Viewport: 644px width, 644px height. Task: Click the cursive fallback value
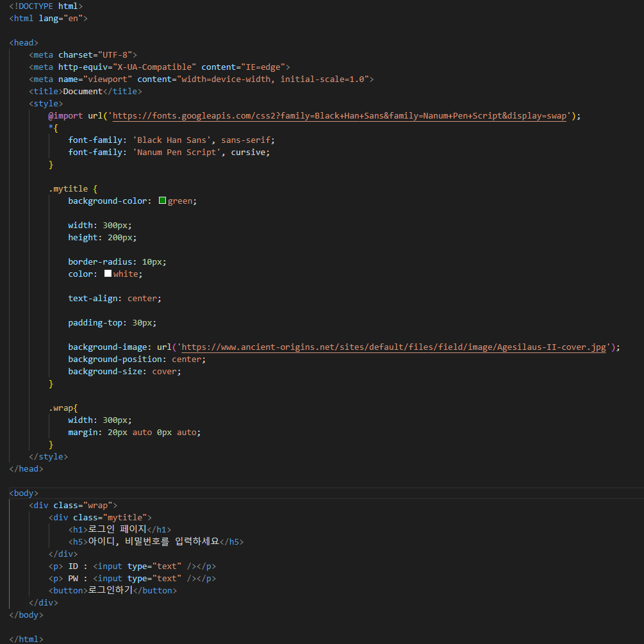point(248,153)
